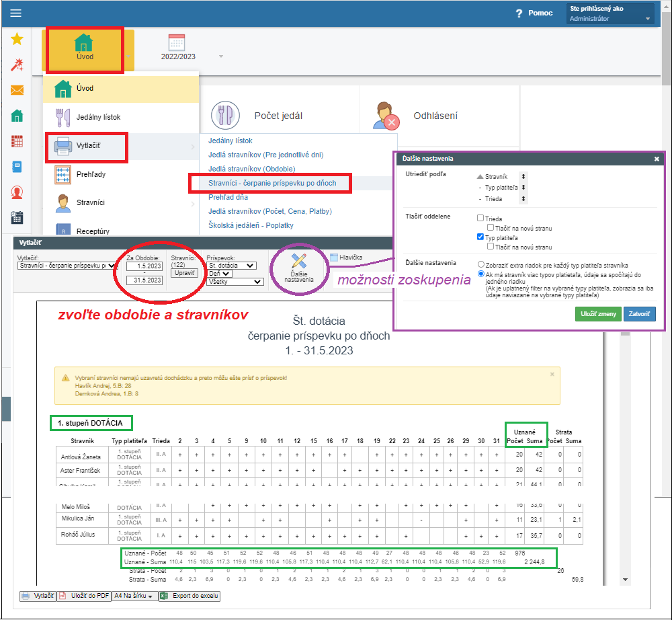
Task: Select Úvod in the dropdown menu
Action: tap(121, 89)
